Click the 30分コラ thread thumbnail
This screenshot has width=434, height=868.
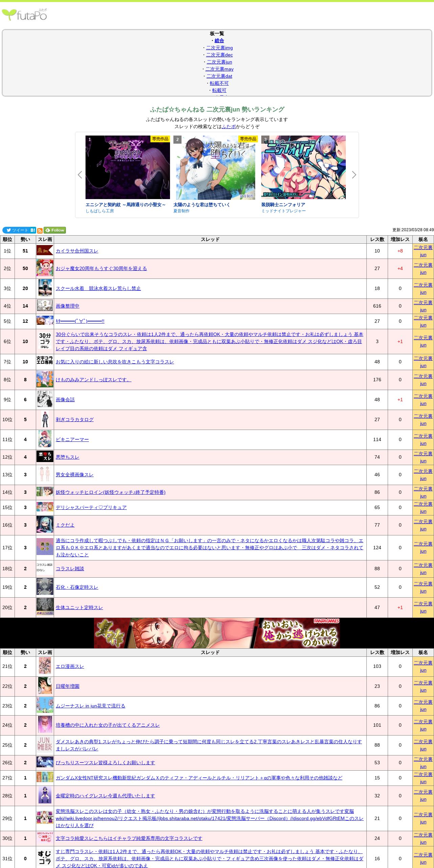pos(45,341)
